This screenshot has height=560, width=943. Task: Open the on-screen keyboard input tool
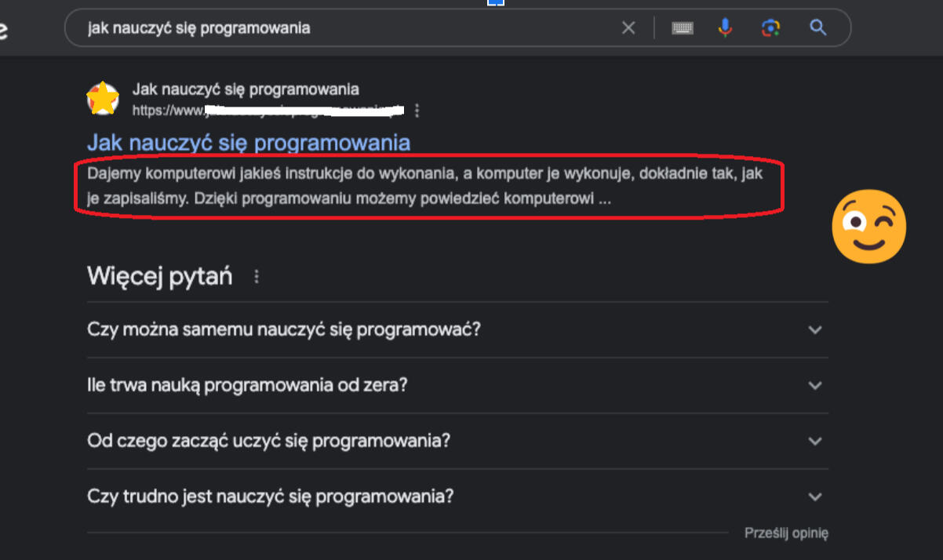coord(683,28)
